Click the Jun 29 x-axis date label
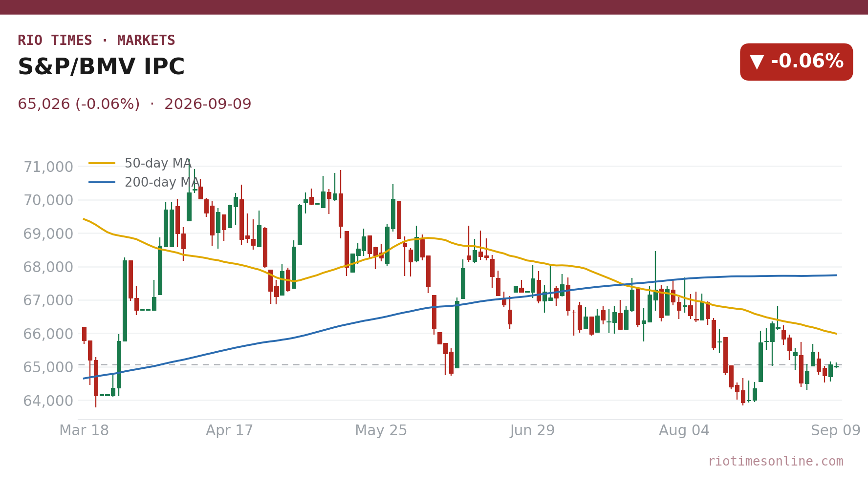Viewport: 868px width, 488px height. tap(532, 430)
